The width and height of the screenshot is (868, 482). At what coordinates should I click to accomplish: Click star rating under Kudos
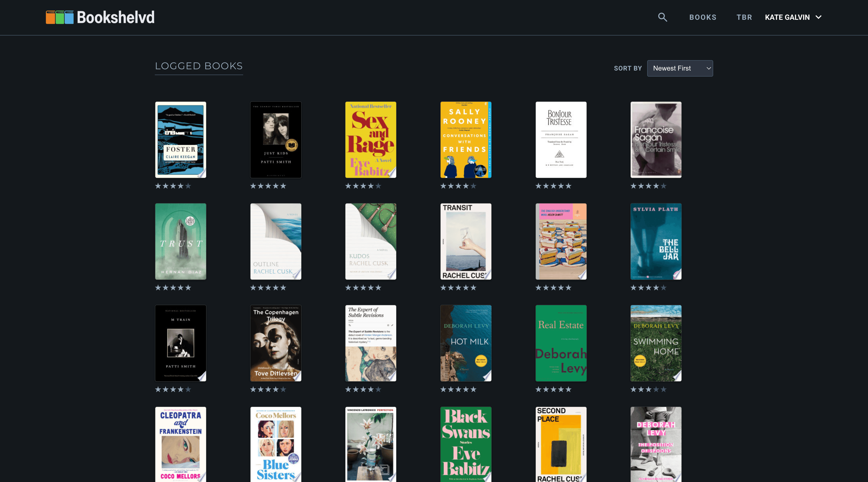(363, 288)
